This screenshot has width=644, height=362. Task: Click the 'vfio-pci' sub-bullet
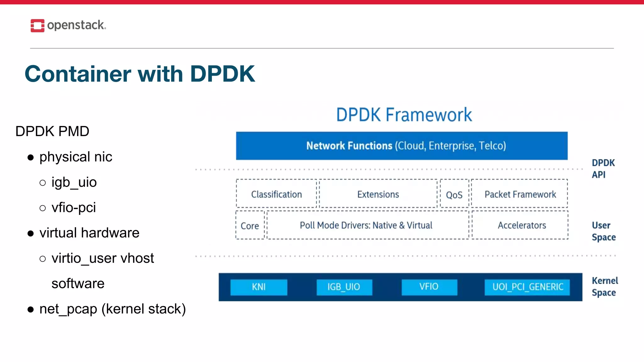click(74, 207)
